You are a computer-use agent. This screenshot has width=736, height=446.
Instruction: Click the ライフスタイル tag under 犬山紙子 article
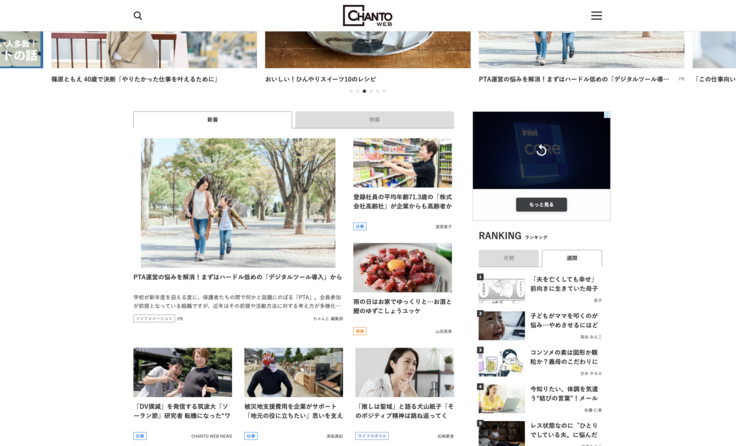pyautogui.click(x=372, y=436)
